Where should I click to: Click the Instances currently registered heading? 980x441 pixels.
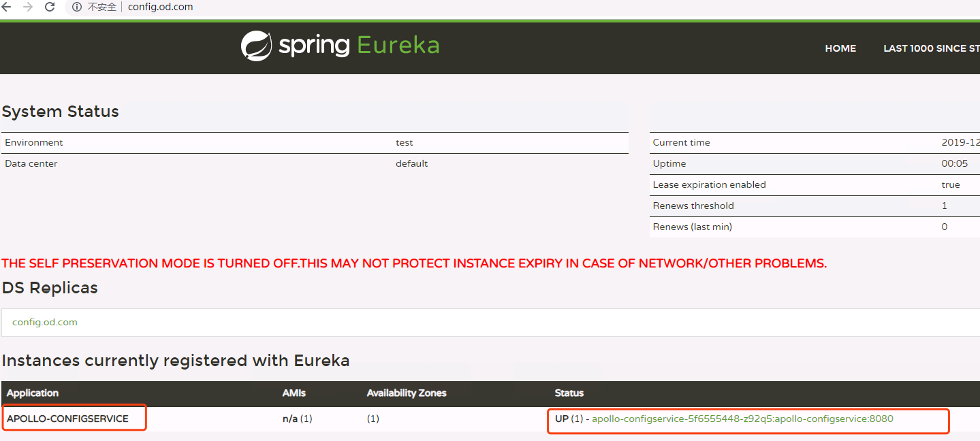click(x=176, y=361)
